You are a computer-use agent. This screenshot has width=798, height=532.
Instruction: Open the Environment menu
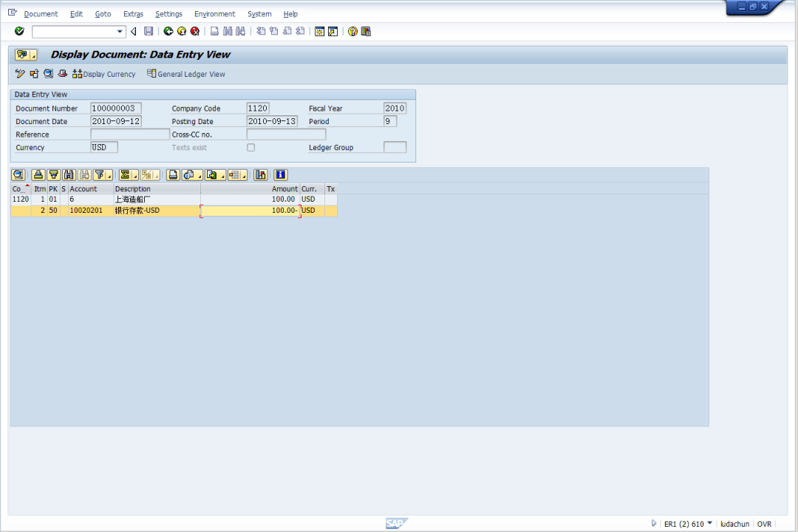[x=214, y=14]
